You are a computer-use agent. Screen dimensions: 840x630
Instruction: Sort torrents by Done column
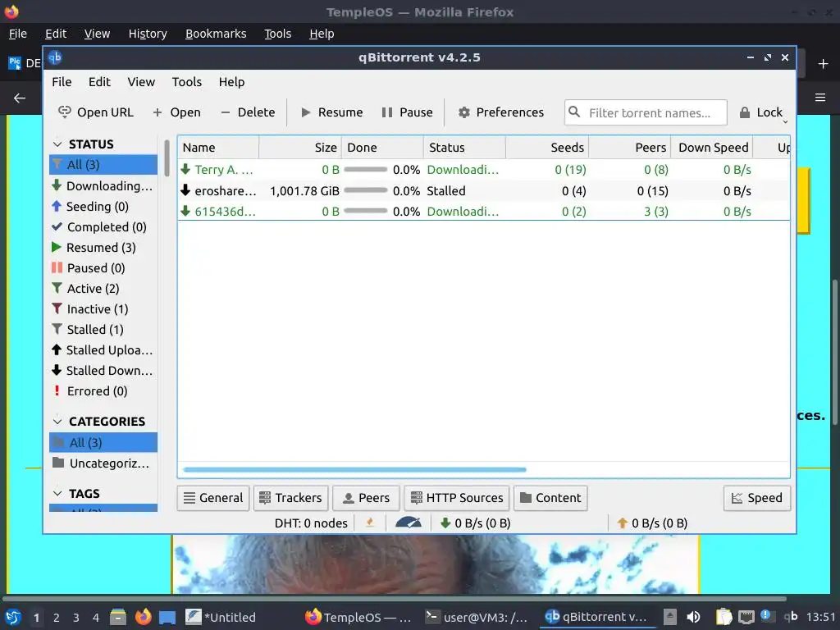click(x=382, y=148)
